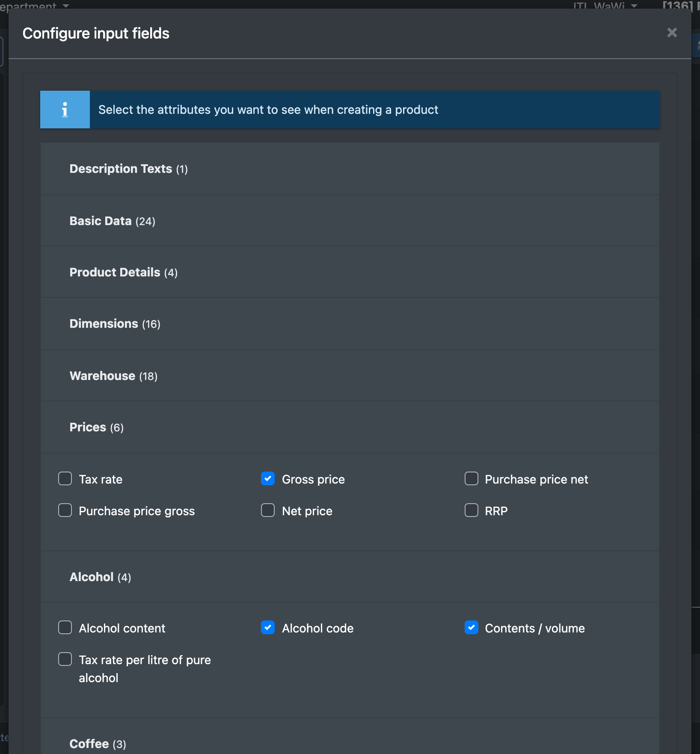This screenshot has width=700, height=754.
Task: Tick Tax rate per litre of pure alcohol checkbox
Action: pos(65,659)
